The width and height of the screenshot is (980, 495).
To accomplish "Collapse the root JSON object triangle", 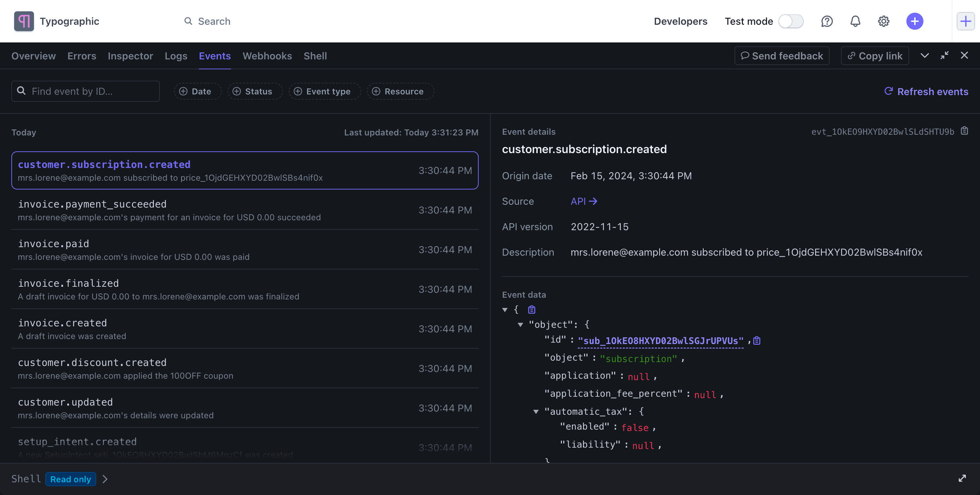I will 505,310.
